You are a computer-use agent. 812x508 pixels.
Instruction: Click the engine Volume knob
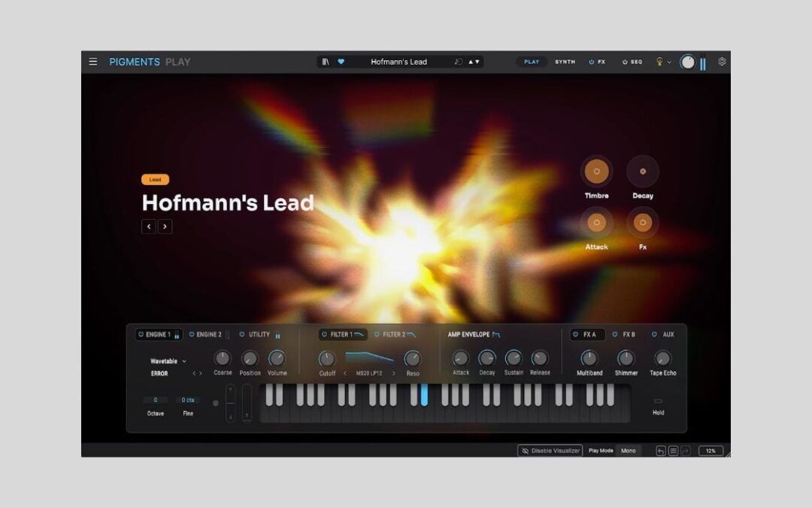coord(277,358)
